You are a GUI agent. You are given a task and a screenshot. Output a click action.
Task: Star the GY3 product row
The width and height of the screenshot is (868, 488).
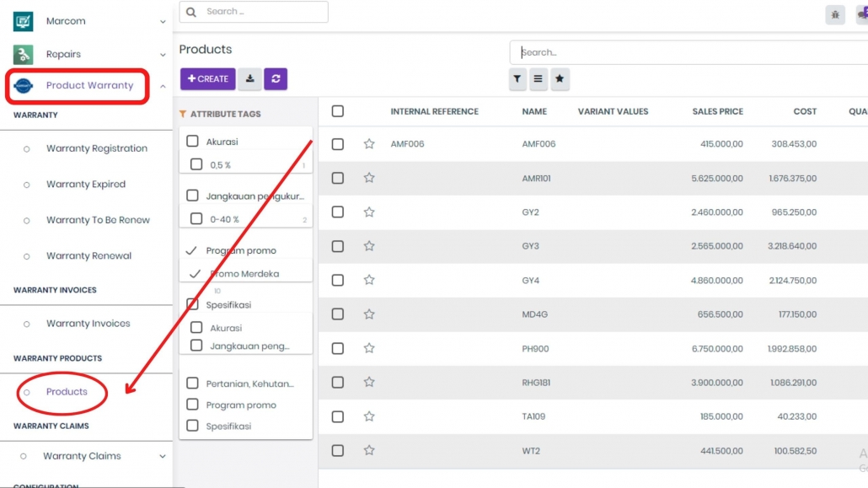(x=369, y=246)
